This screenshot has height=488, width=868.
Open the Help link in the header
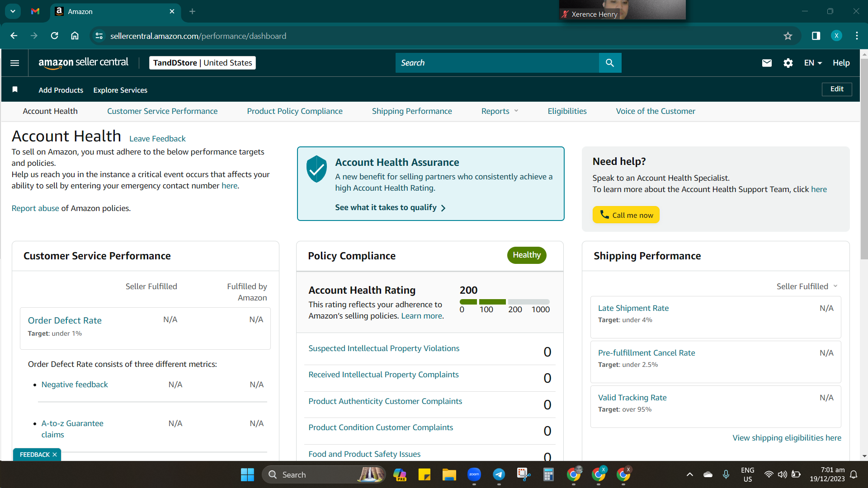[841, 63]
